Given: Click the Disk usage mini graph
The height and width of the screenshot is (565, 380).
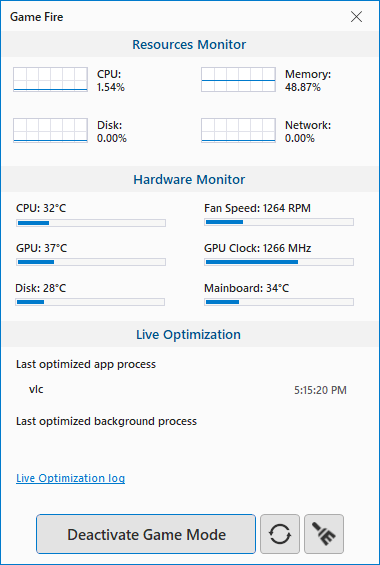Looking at the screenshot, I should [50, 130].
